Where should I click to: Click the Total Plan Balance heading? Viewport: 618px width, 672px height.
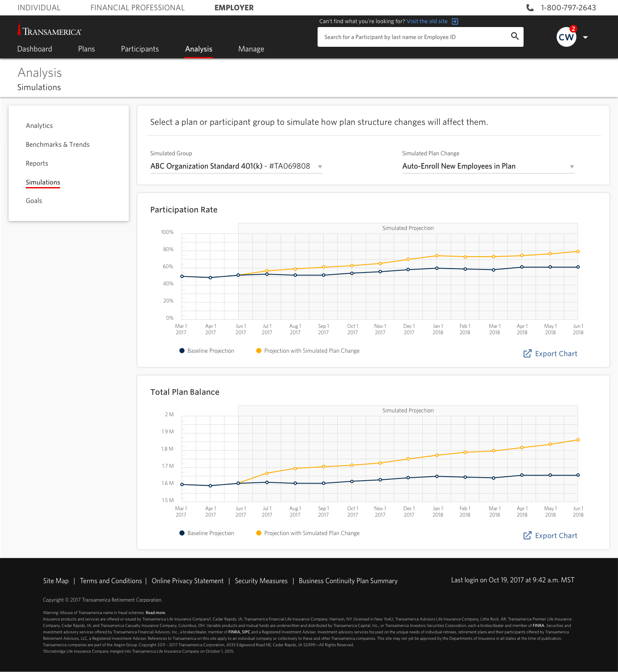[185, 392]
